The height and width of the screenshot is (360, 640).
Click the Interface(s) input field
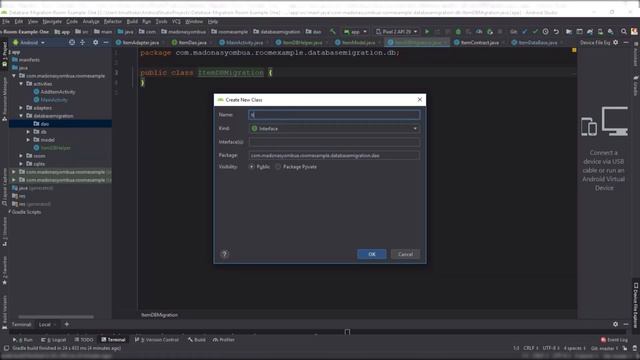334,142
